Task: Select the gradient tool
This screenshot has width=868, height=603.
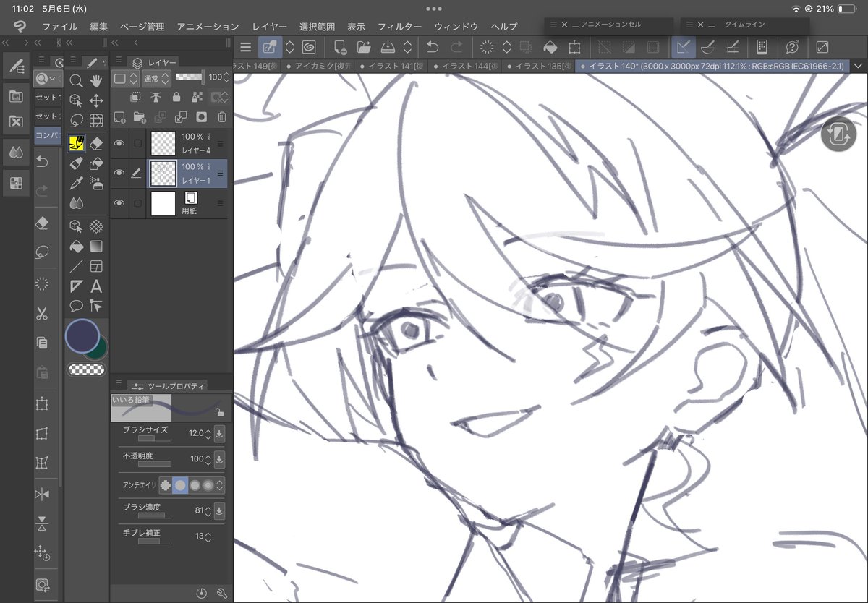Action: [96, 247]
